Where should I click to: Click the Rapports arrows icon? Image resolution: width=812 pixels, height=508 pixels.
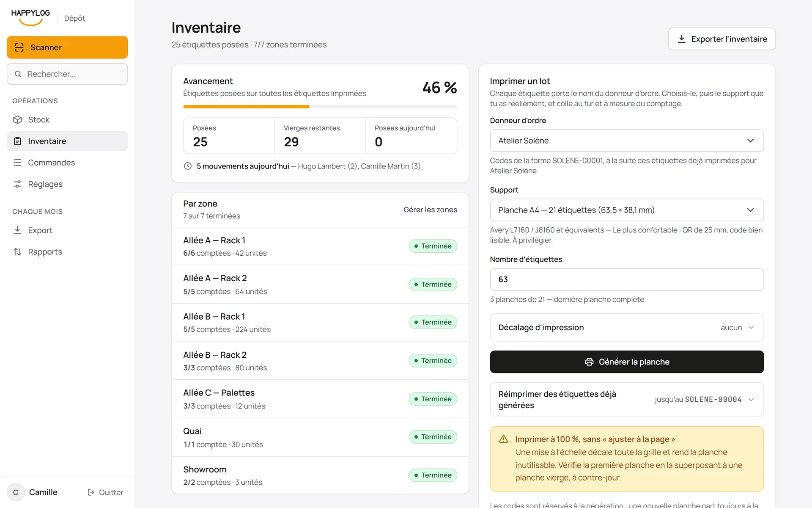tap(17, 252)
